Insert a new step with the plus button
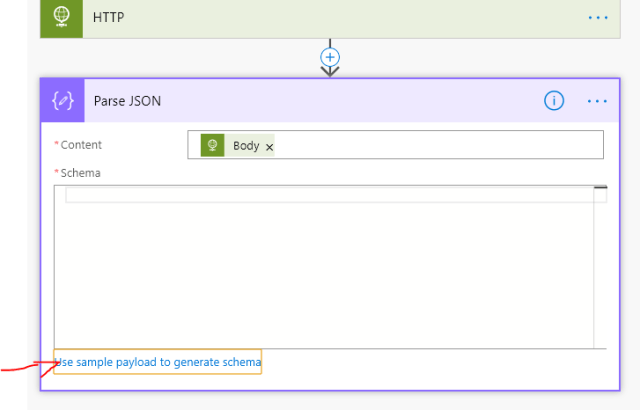 (330, 57)
